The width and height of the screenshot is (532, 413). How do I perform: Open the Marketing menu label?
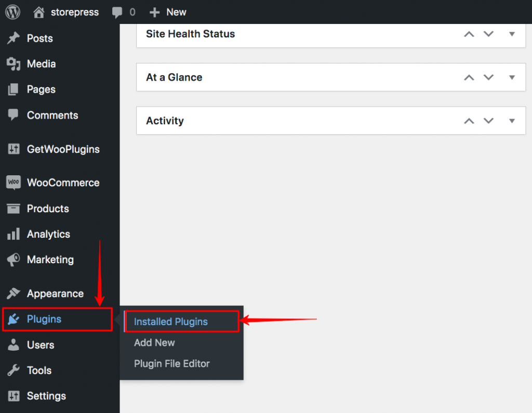(x=50, y=260)
